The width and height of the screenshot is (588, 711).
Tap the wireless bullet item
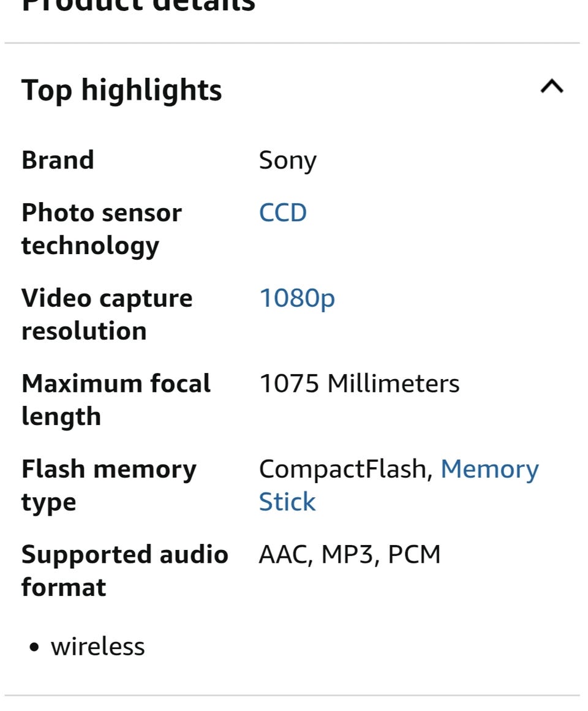97,647
